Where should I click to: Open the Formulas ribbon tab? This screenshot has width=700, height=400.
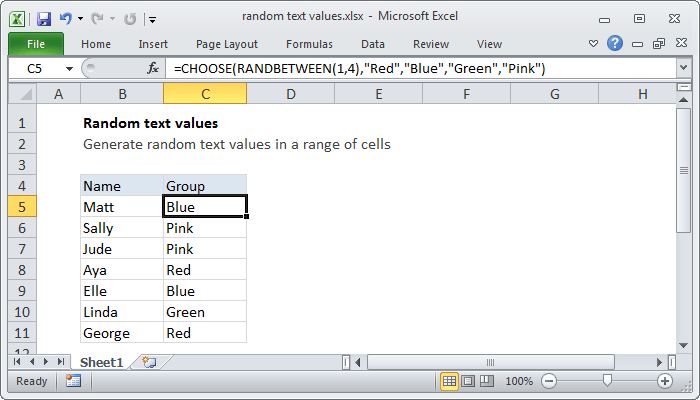click(x=309, y=44)
